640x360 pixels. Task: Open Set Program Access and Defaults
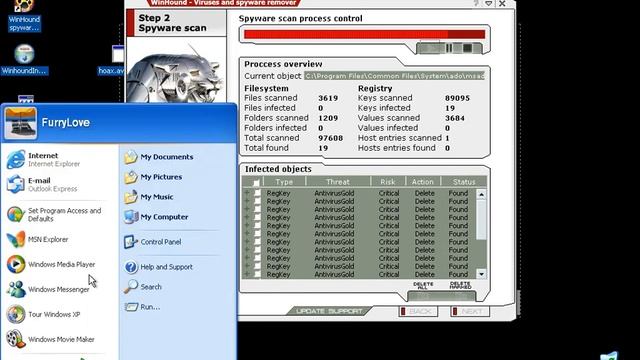(x=54, y=215)
